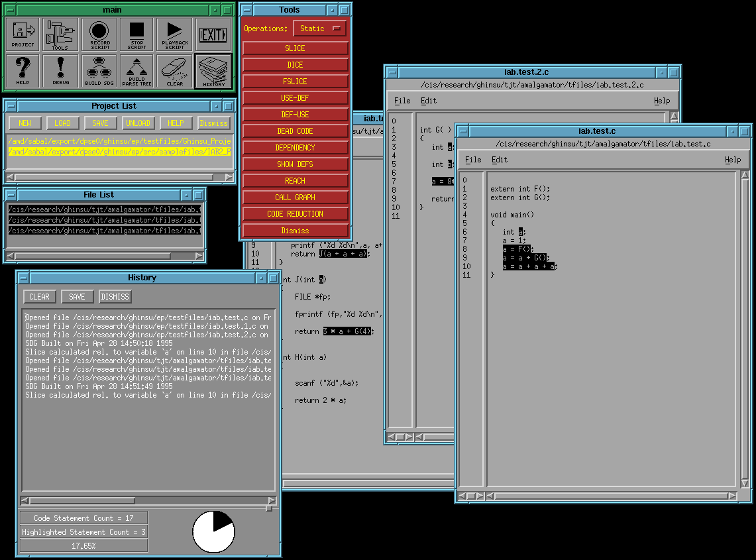Select the first file in File List
Image resolution: width=756 pixels, height=560 pixels.
coord(104,209)
